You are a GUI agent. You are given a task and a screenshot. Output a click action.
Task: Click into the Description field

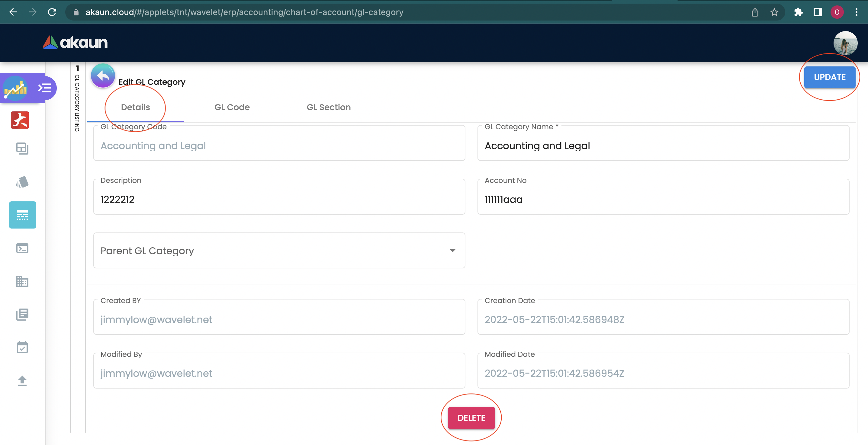(x=279, y=199)
